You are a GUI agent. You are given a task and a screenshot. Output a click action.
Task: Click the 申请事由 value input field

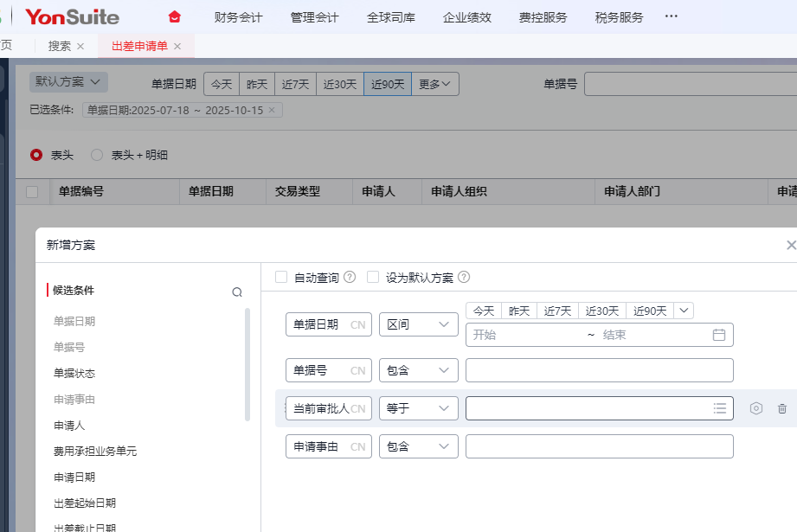tap(599, 446)
